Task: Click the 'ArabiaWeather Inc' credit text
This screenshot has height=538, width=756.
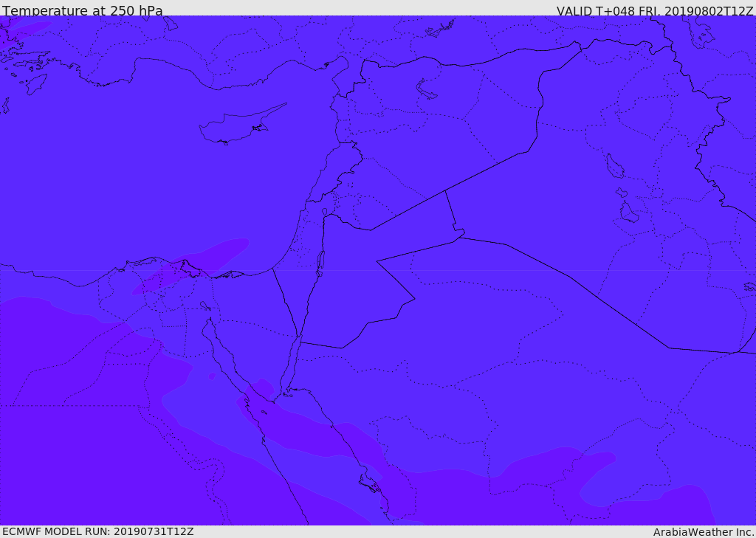Action: (703, 532)
